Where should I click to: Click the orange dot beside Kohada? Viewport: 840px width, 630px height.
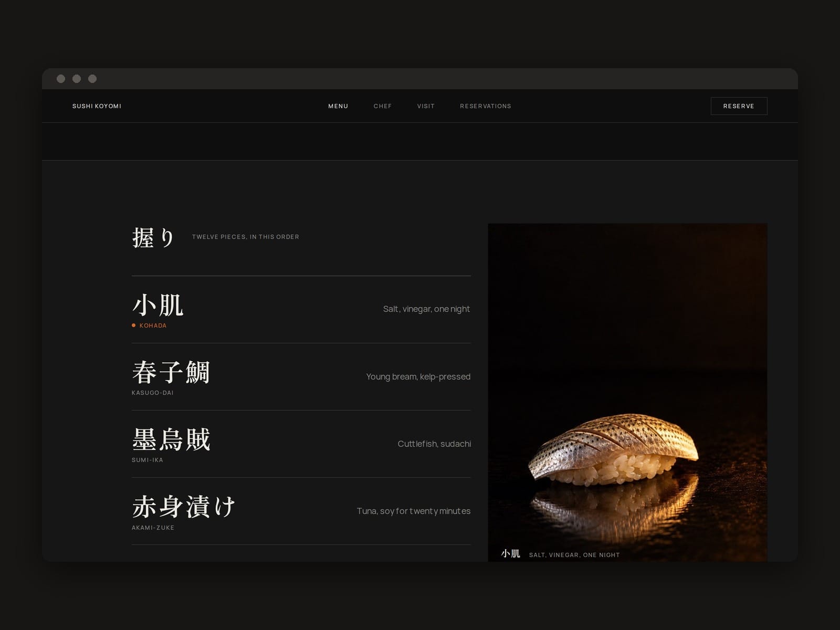[x=134, y=325]
